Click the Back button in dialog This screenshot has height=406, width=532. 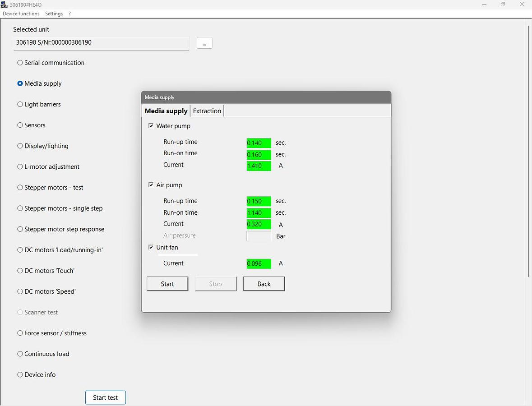pos(264,284)
